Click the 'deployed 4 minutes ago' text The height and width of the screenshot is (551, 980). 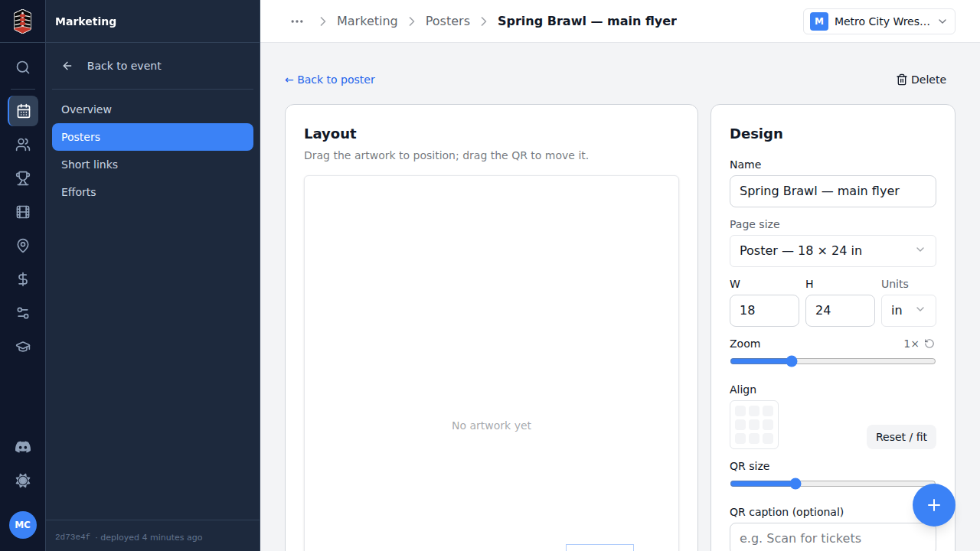(x=152, y=537)
